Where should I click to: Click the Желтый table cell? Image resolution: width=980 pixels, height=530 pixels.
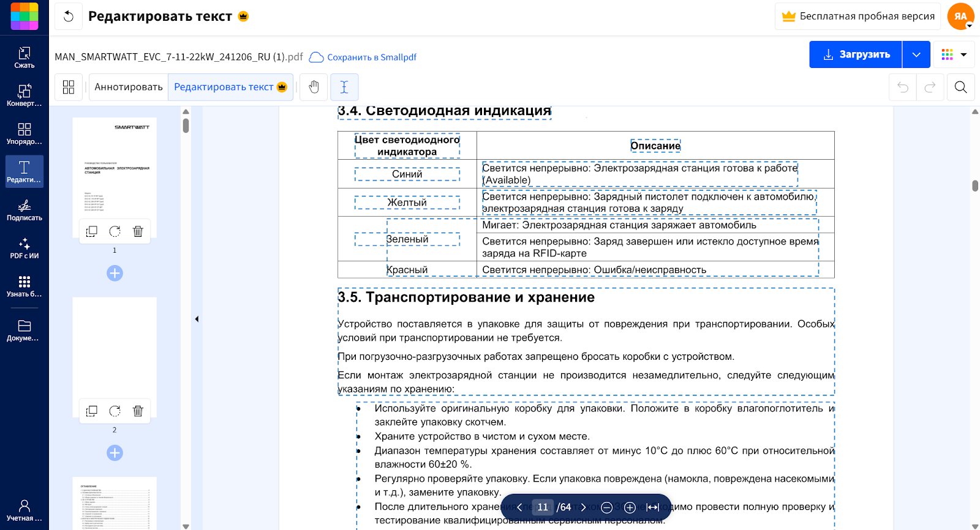(407, 203)
